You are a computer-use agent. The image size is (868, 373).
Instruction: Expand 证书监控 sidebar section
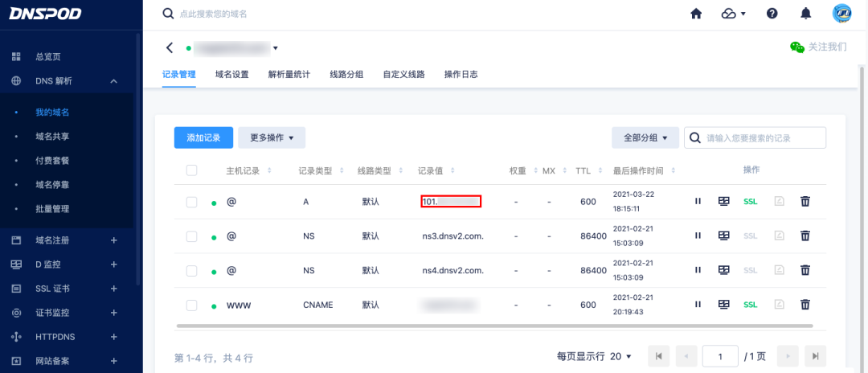(x=113, y=313)
